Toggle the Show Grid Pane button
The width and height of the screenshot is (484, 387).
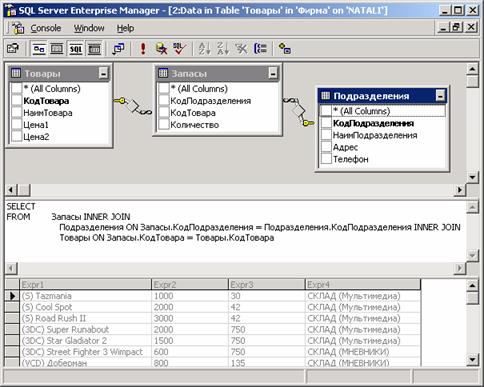[x=57, y=49]
